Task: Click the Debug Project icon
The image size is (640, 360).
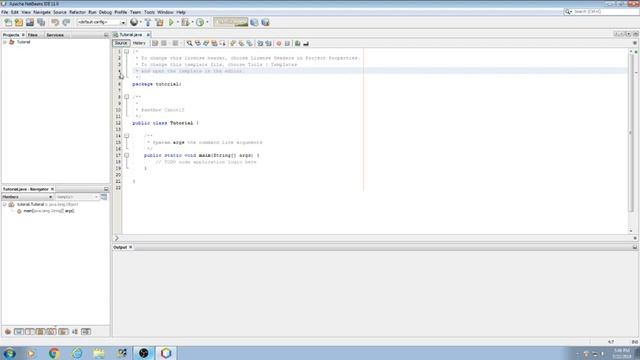Action: click(185, 22)
